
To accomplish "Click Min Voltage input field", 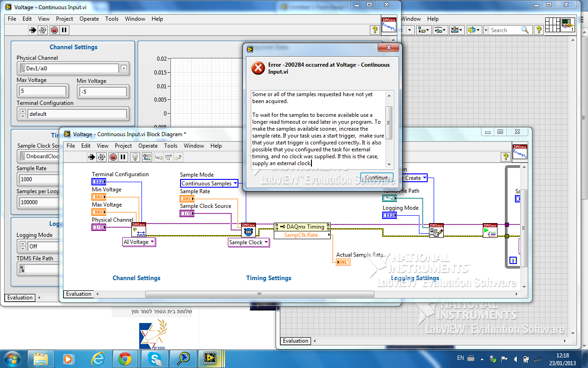I will click(103, 92).
